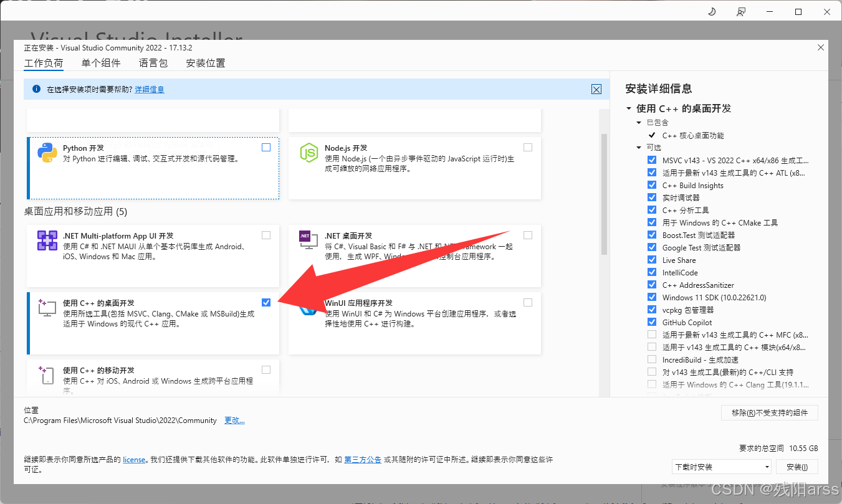Click the night mode moon icon in title bar
Viewport: 842px width, 504px height.
(713, 12)
